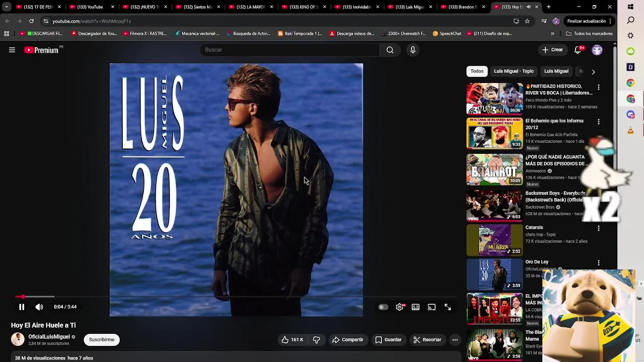Open Backstreet Boys Everybody video title
Screen dimensions: 644x362
(554, 197)
